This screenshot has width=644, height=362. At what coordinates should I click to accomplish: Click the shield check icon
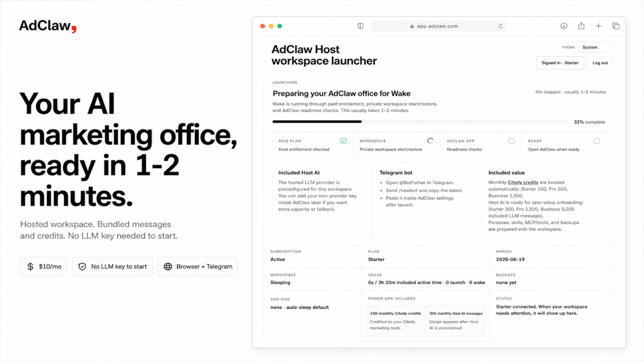click(x=82, y=266)
